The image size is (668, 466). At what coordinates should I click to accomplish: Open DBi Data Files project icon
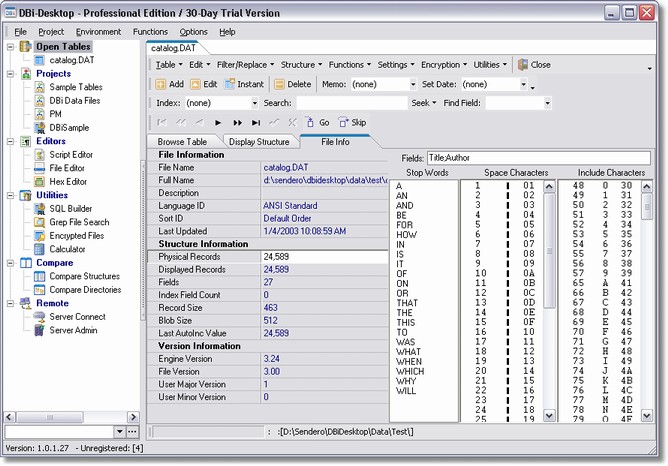[40, 101]
